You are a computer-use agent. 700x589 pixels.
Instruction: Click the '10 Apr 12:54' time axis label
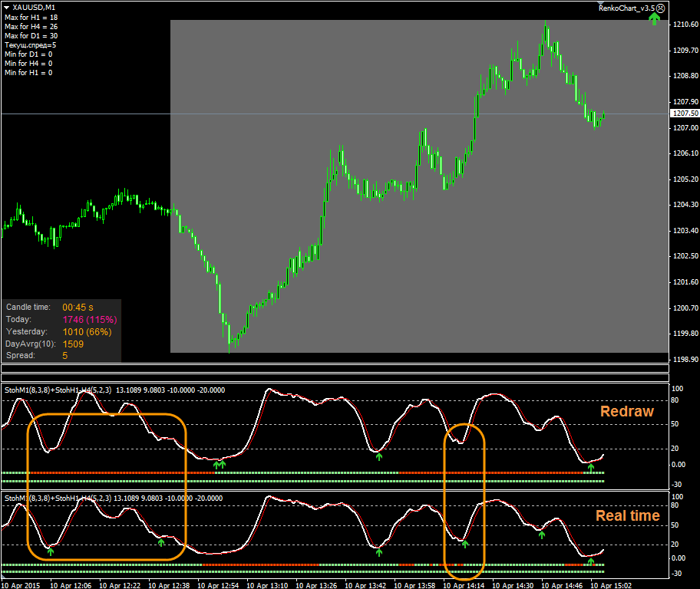pos(218,585)
